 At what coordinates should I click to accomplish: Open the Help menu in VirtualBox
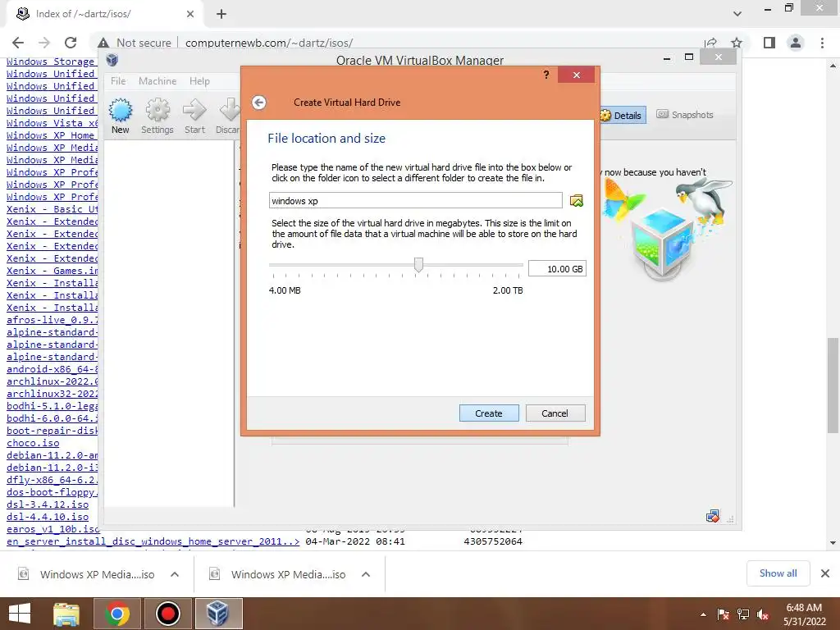click(x=199, y=81)
